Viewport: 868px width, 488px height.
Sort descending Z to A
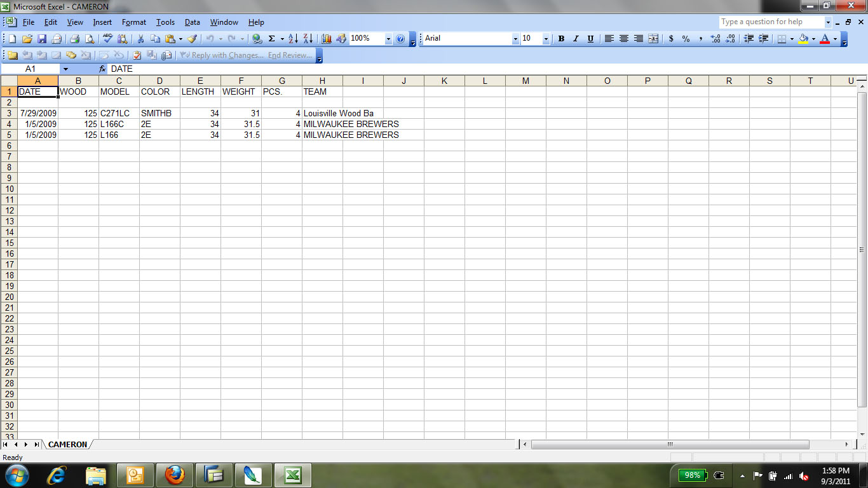pyautogui.click(x=308, y=39)
